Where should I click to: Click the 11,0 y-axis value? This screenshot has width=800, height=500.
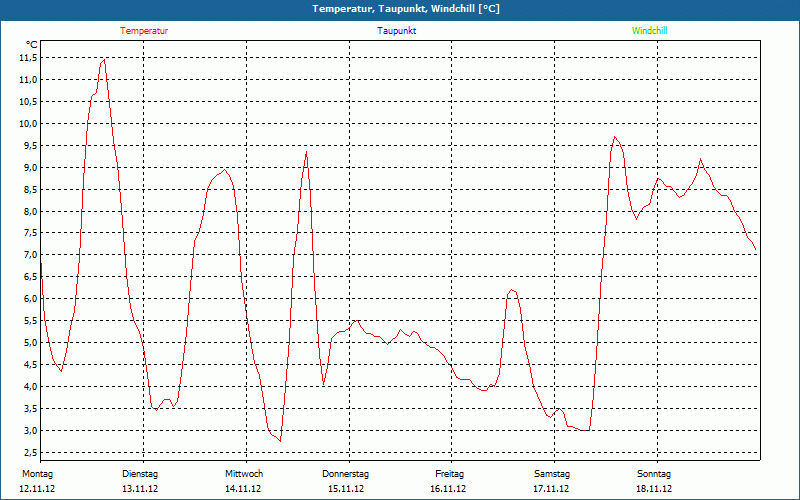(28, 80)
